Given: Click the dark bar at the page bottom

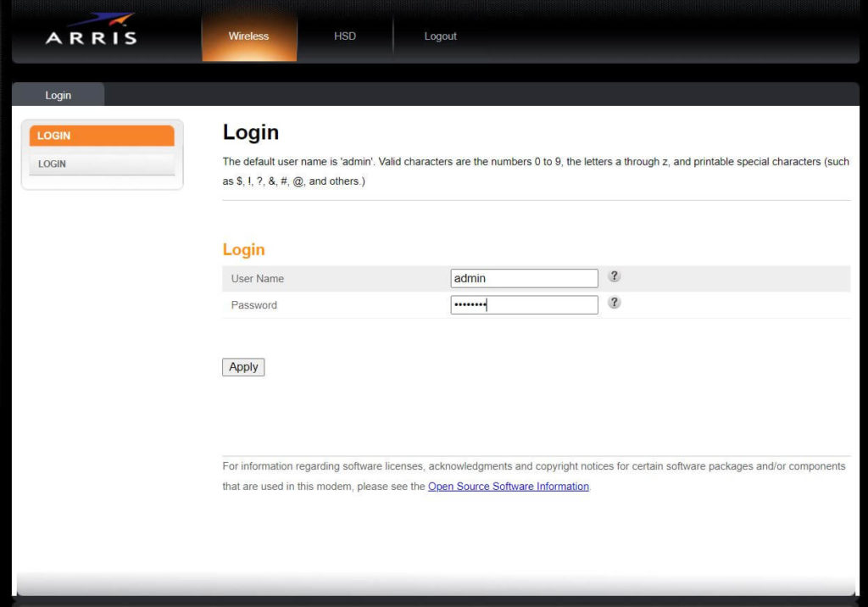Looking at the screenshot, I should tap(434, 600).
